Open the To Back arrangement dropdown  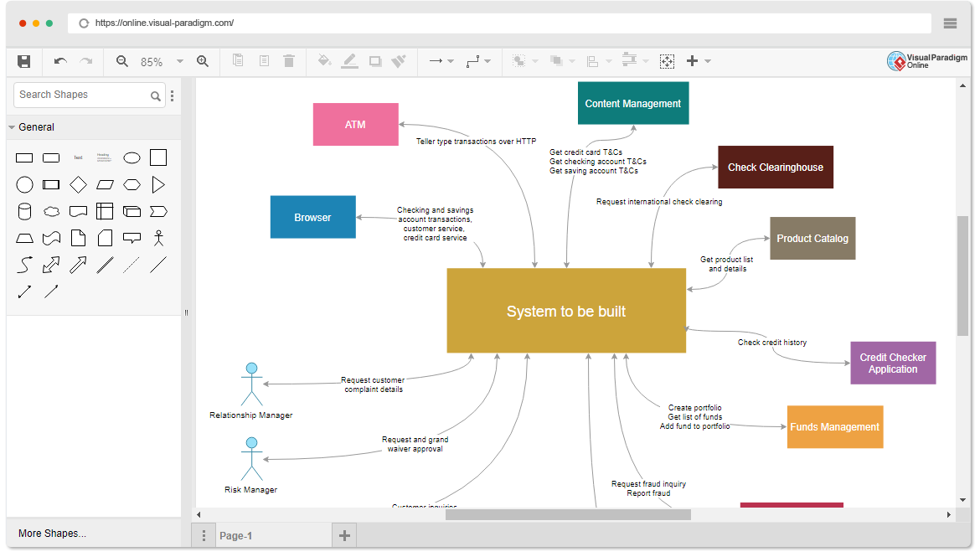[562, 61]
